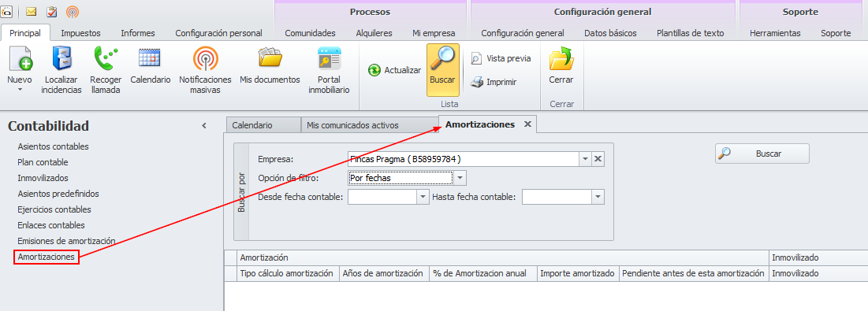Click the clipboard tasks icon in quick toolbar
This screenshot has height=311, width=868.
(52, 11)
